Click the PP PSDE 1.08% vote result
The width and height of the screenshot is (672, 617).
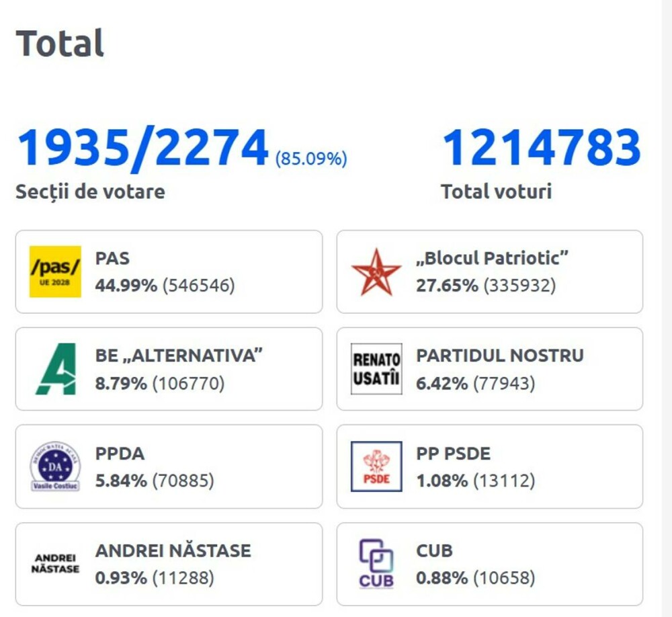pos(476,481)
